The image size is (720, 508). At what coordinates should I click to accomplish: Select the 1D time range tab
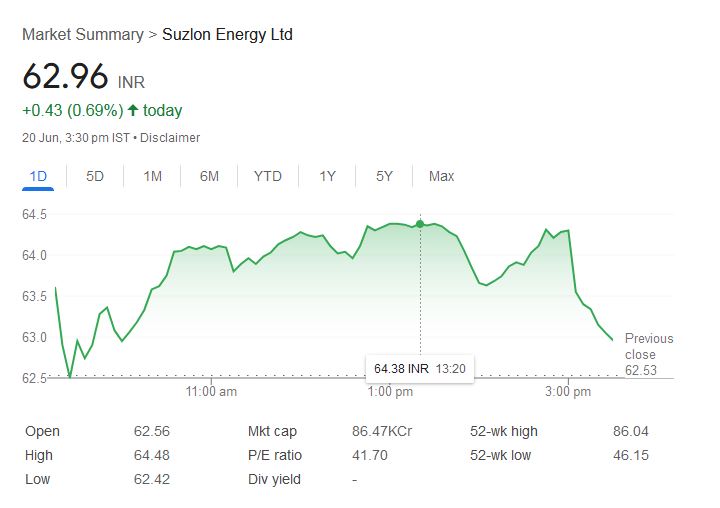coord(39,176)
